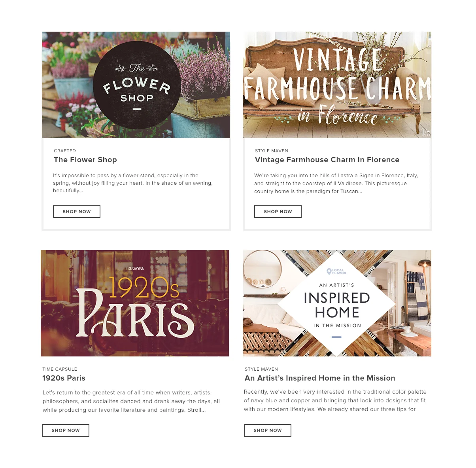This screenshot has width=476, height=468.
Task: Open the 1920s Paris banner image
Action: 135,303
